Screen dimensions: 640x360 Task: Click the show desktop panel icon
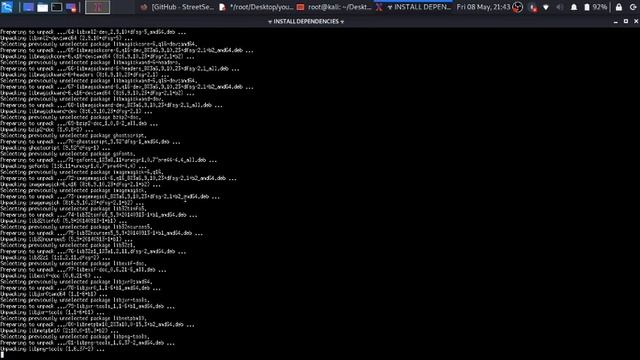(28, 7)
